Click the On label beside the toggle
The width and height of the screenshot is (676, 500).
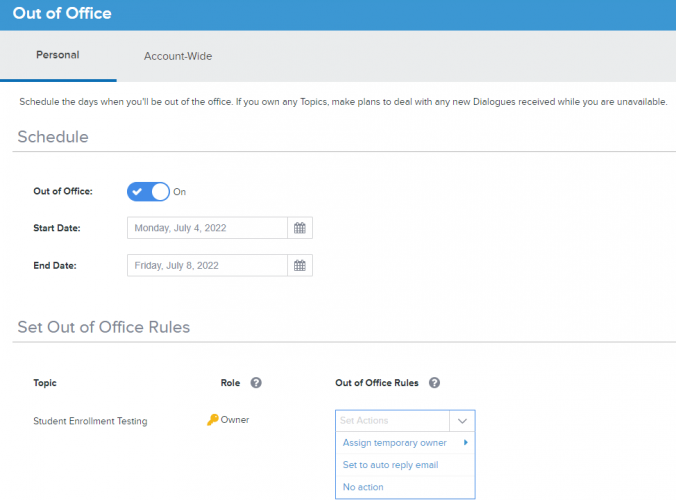[x=180, y=192]
